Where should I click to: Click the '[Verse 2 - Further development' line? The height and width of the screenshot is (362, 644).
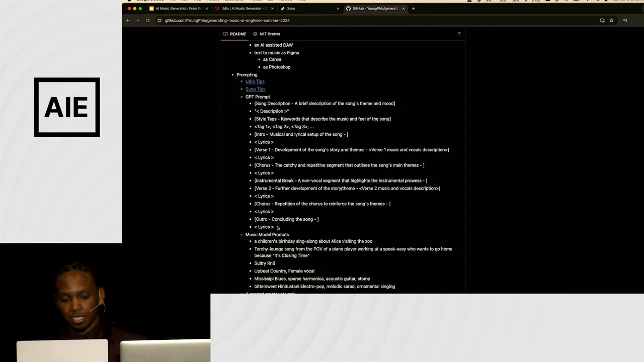click(347, 189)
